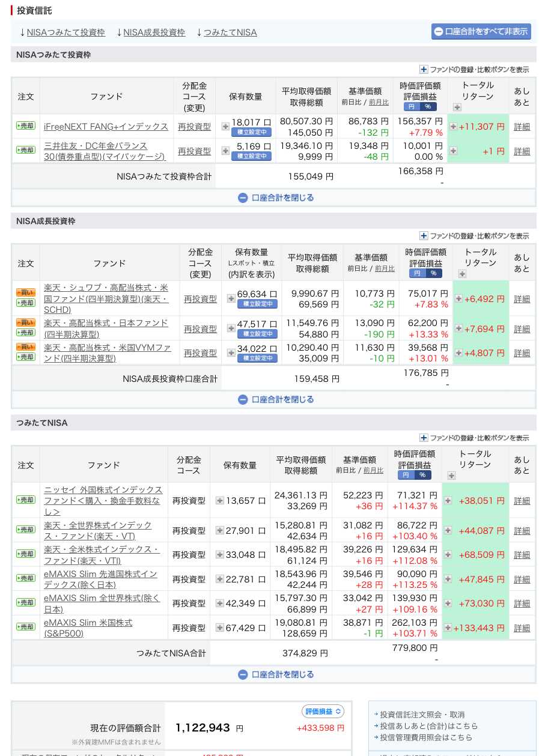Click 買い icon for 楽天・シュワブ SCHD fund

26,292
